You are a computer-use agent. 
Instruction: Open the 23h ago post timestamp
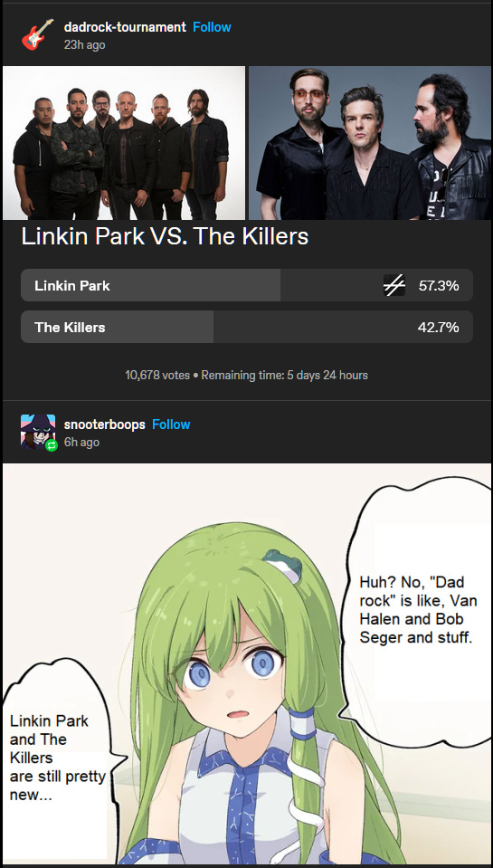coord(85,45)
